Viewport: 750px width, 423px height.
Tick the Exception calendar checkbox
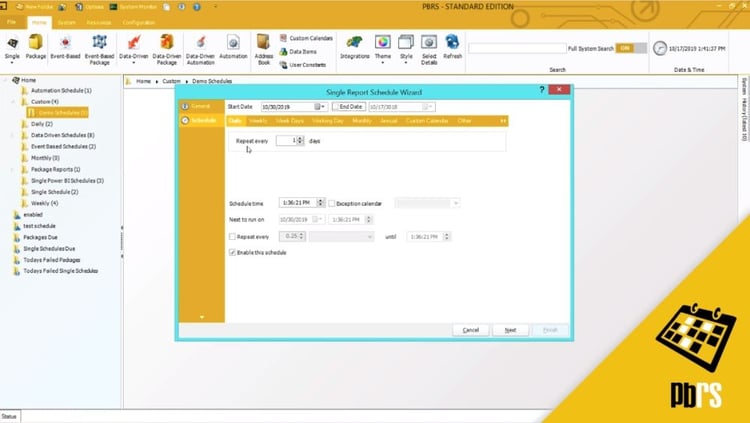point(331,203)
